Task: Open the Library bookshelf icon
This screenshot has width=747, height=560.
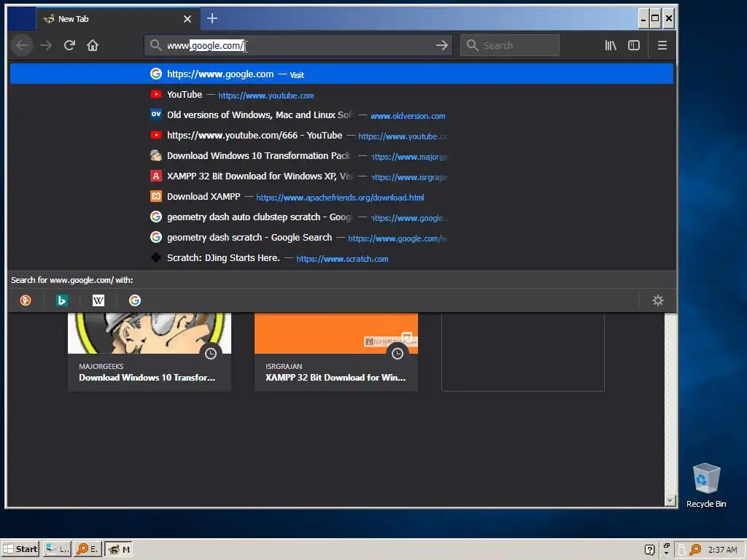Action: click(x=611, y=45)
